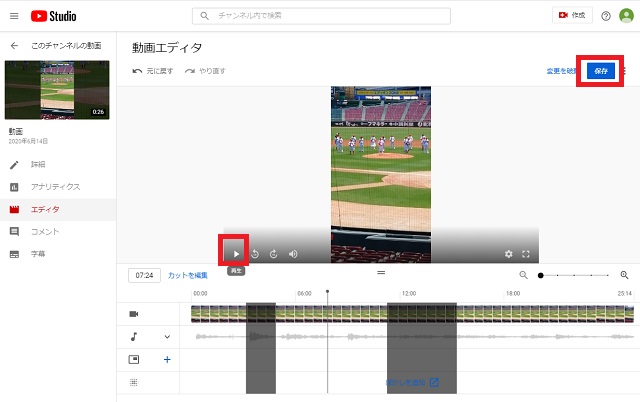Click the timeline zoom slider knob
This screenshot has height=402, width=640.
[x=540, y=275]
